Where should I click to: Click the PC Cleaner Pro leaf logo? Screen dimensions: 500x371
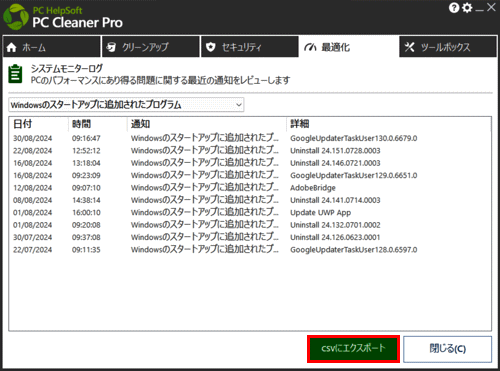(16, 17)
